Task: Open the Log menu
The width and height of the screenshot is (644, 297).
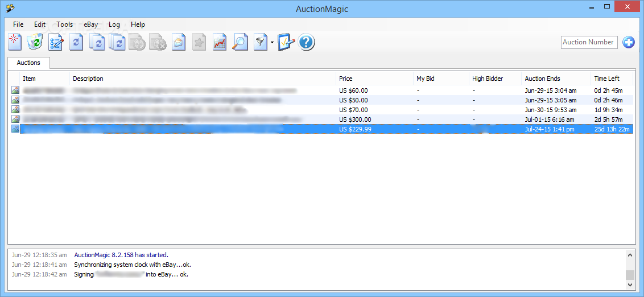Action: pos(114,24)
